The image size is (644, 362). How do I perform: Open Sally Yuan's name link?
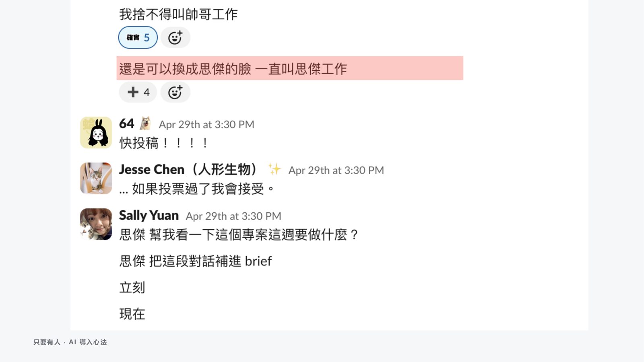pos(149,216)
